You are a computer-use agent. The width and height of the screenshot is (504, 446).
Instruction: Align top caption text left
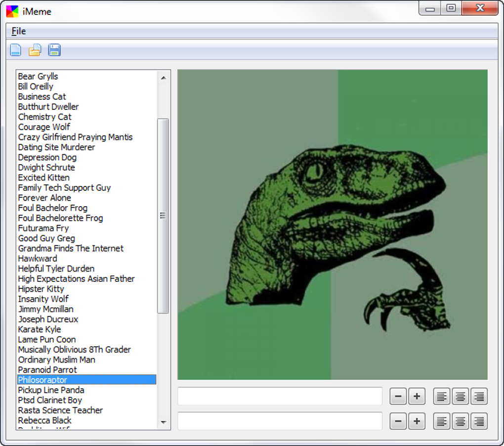(442, 396)
